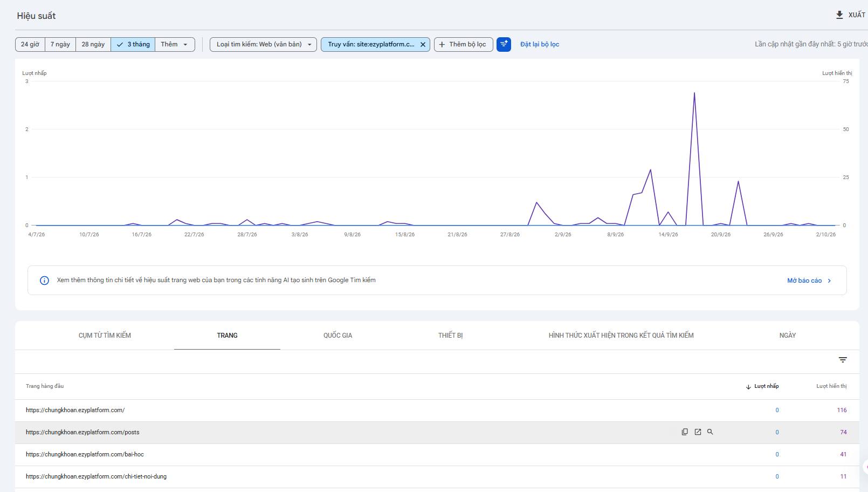Click the Trang hàng đầu column header

pos(45,386)
